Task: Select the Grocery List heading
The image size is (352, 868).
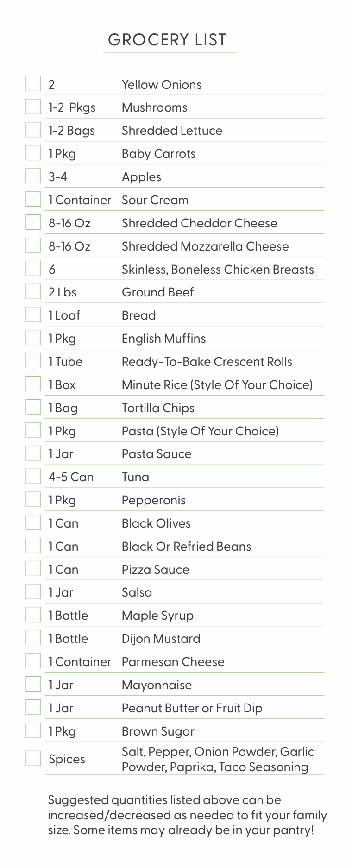Action: (x=167, y=40)
